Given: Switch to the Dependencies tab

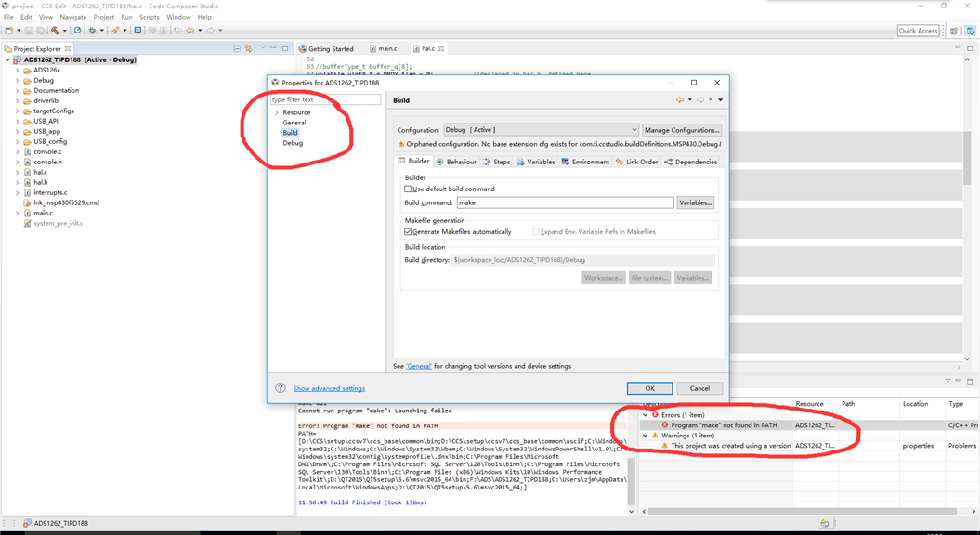Looking at the screenshot, I should pyautogui.click(x=690, y=162).
